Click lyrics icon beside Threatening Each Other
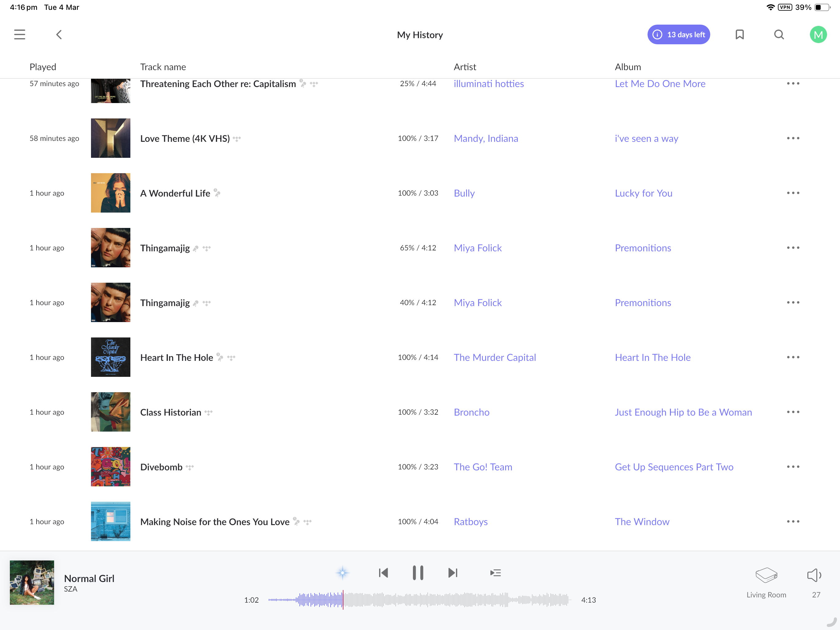The image size is (840, 630). 303,83
